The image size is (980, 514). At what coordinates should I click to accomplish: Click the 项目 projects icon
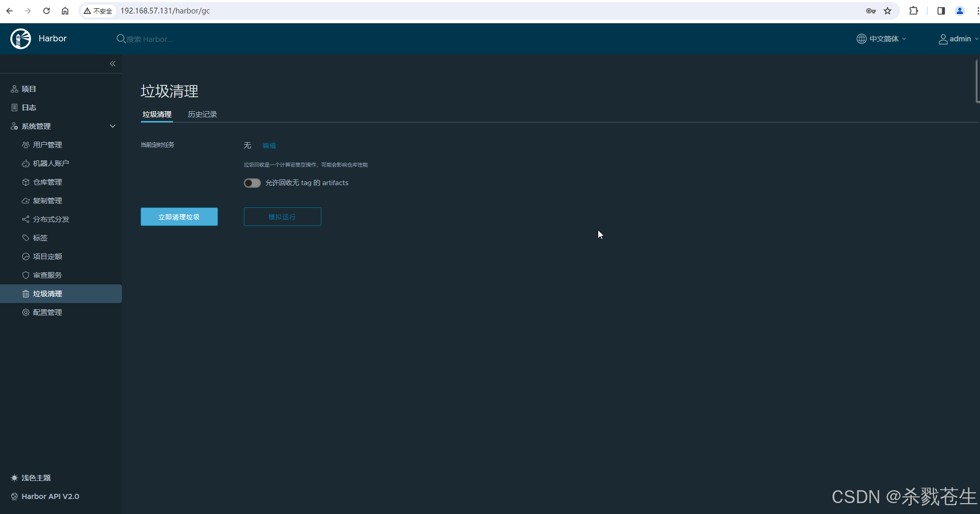14,89
